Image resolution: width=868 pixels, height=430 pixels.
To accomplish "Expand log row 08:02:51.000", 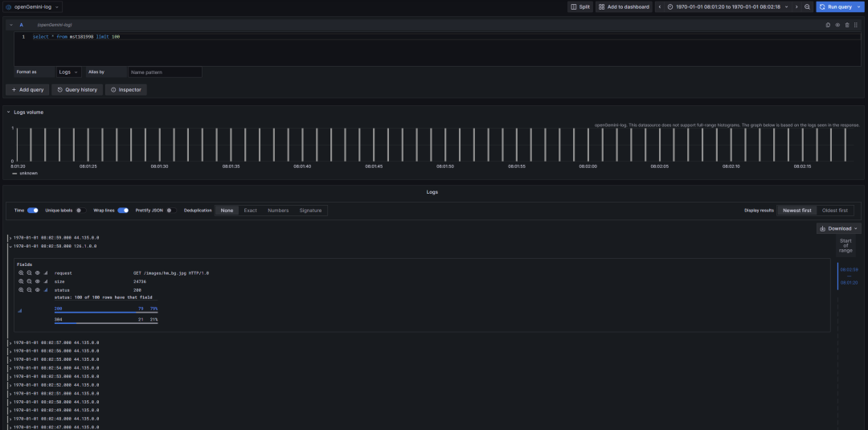I will click(10, 394).
